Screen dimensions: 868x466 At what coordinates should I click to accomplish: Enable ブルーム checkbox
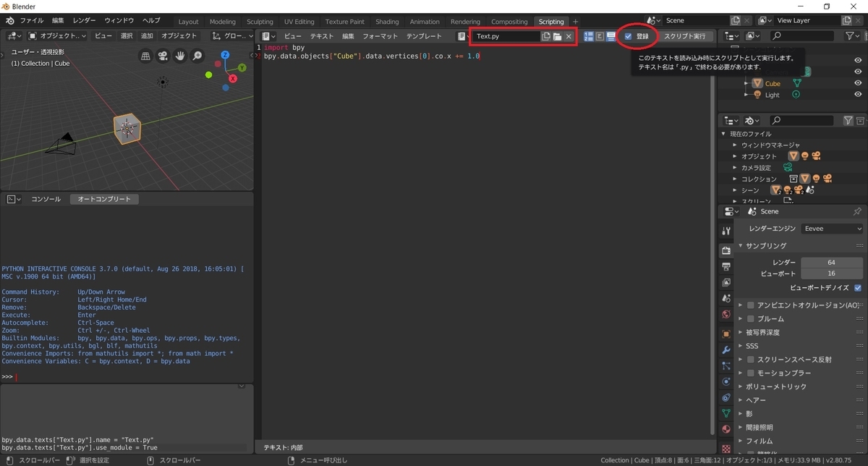pyautogui.click(x=751, y=319)
